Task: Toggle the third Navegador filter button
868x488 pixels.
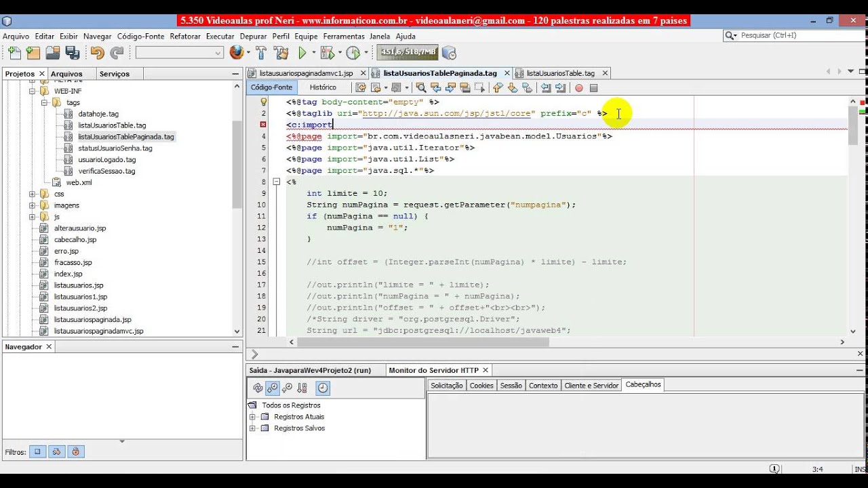Action: click(76, 451)
